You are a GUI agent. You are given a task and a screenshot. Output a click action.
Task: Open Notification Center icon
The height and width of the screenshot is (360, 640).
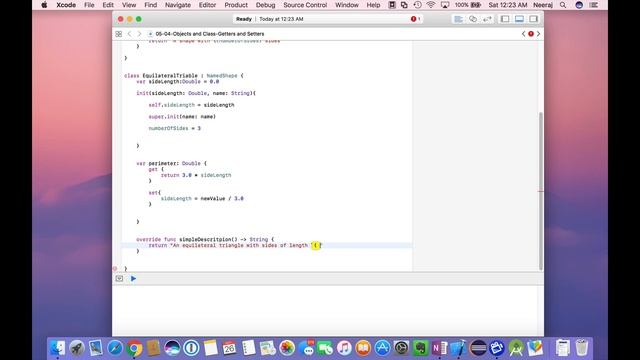click(594, 5)
